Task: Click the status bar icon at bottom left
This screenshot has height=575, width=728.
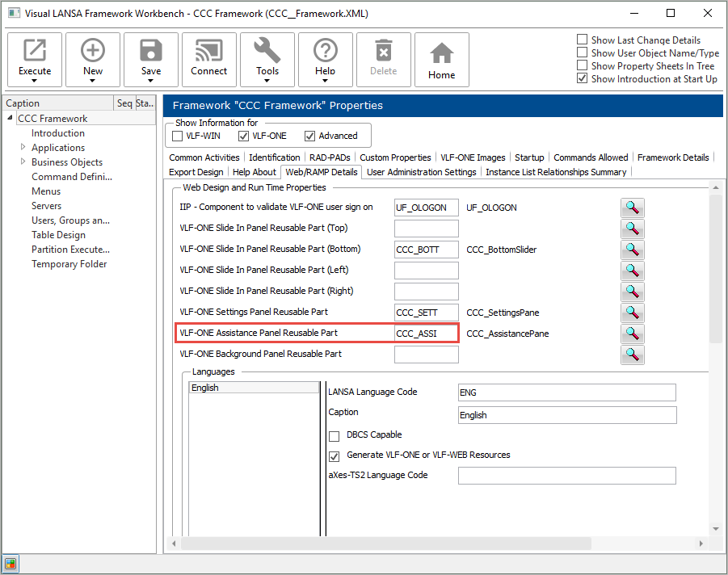Action: 11,565
